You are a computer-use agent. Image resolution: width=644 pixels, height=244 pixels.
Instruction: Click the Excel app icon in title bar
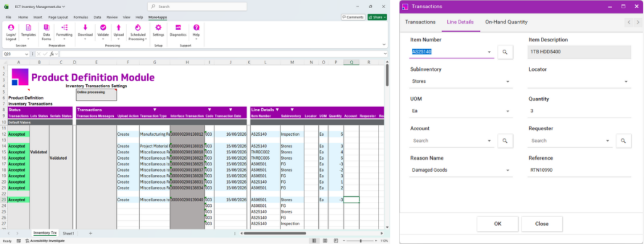tap(6, 6)
